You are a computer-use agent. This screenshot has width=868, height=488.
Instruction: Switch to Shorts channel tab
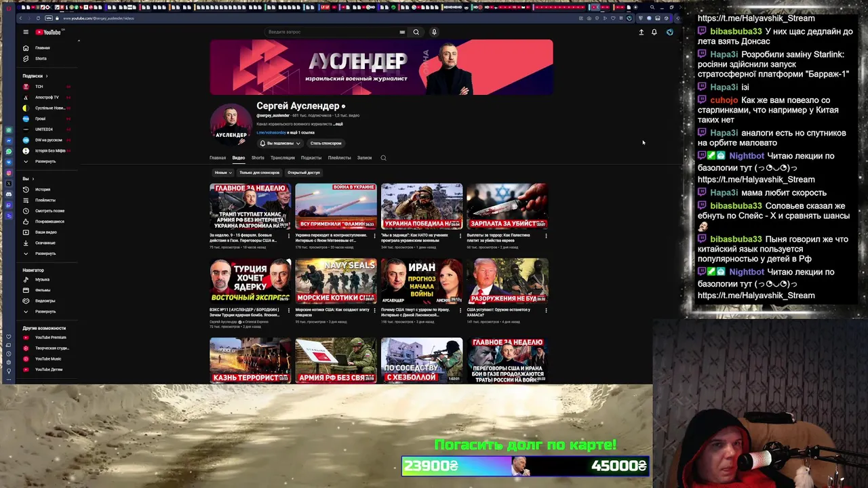coord(258,158)
